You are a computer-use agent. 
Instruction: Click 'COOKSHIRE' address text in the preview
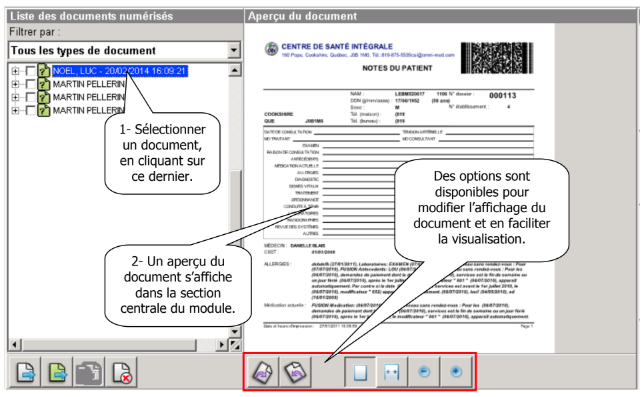click(x=278, y=114)
